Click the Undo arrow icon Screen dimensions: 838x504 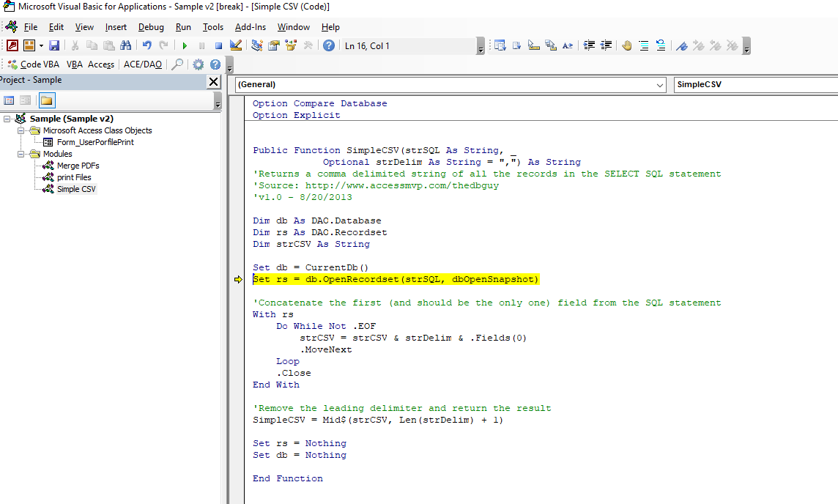click(147, 45)
